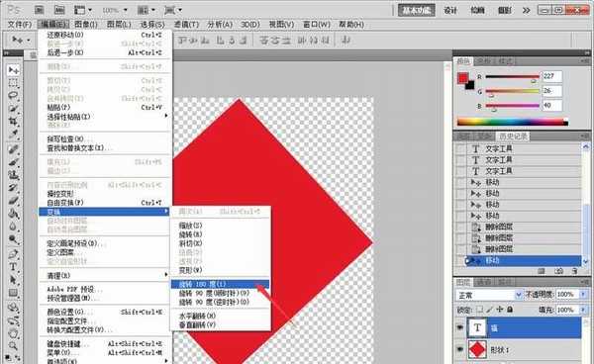Select the Zoom magnifier tool
The height and width of the screenshot is (364, 594).
(x=13, y=346)
